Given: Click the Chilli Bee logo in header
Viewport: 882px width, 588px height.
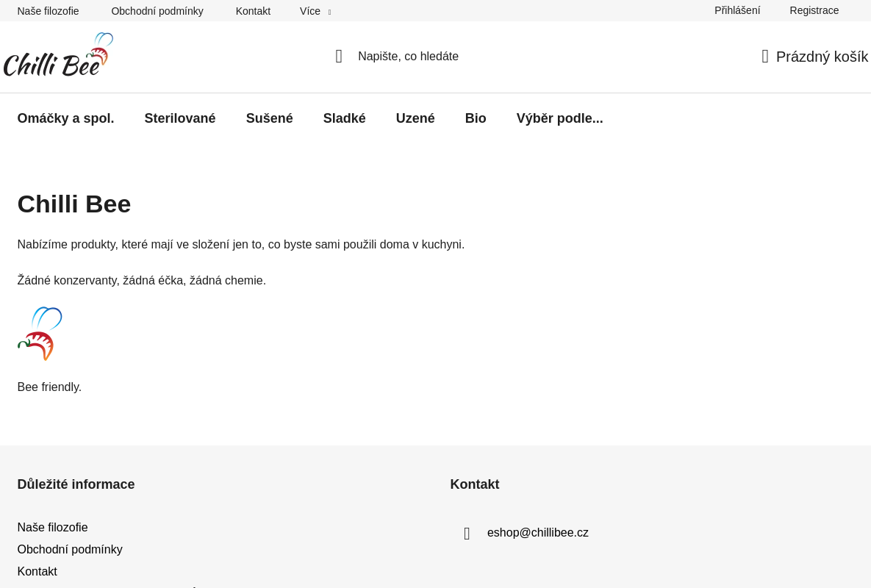Looking at the screenshot, I should [58, 55].
